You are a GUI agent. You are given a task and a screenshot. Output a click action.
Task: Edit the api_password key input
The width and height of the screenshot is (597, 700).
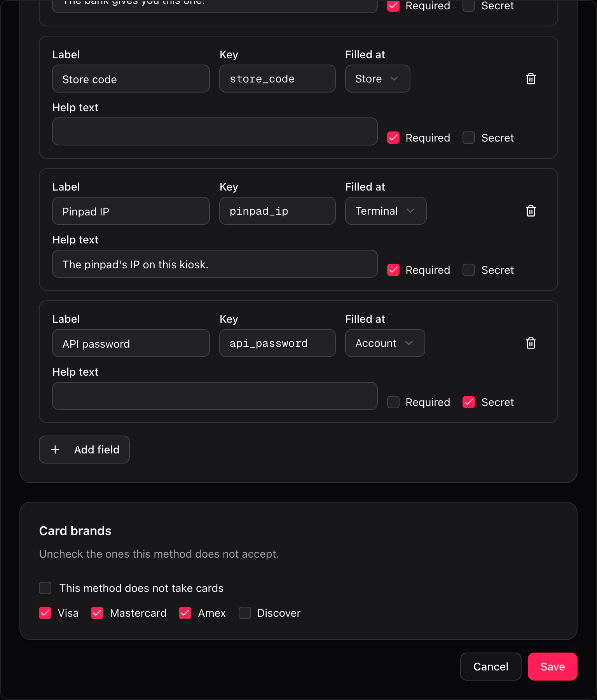point(278,343)
